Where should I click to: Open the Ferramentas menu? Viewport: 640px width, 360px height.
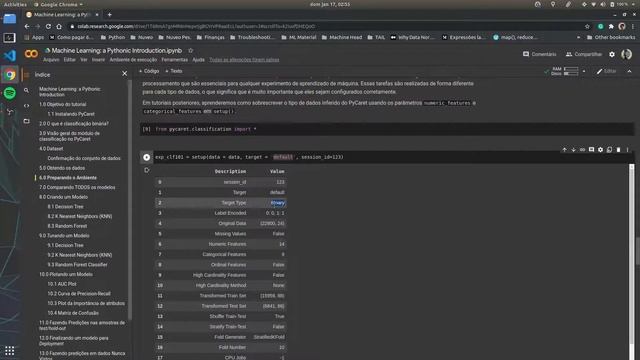(x=174, y=60)
